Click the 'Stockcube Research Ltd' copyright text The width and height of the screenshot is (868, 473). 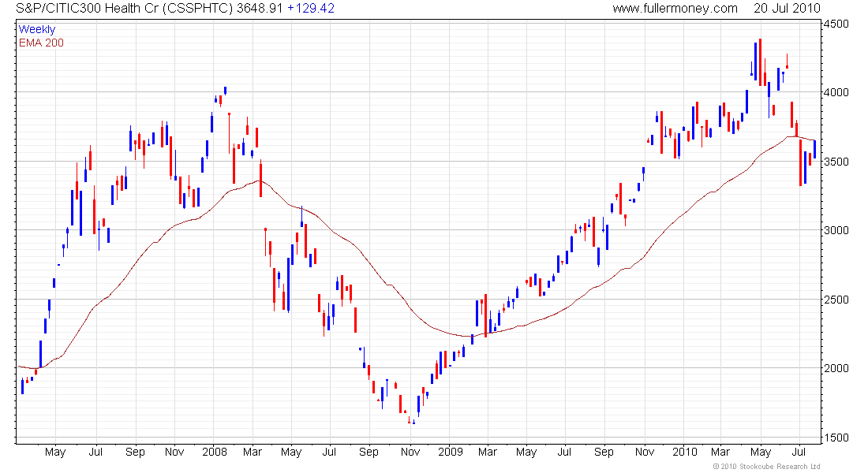pyautogui.click(x=767, y=467)
